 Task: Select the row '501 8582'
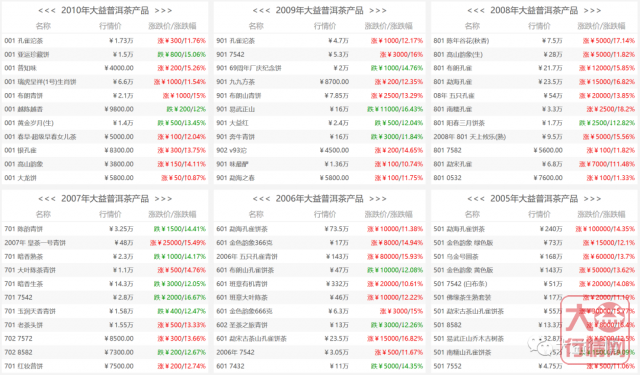(534, 325)
